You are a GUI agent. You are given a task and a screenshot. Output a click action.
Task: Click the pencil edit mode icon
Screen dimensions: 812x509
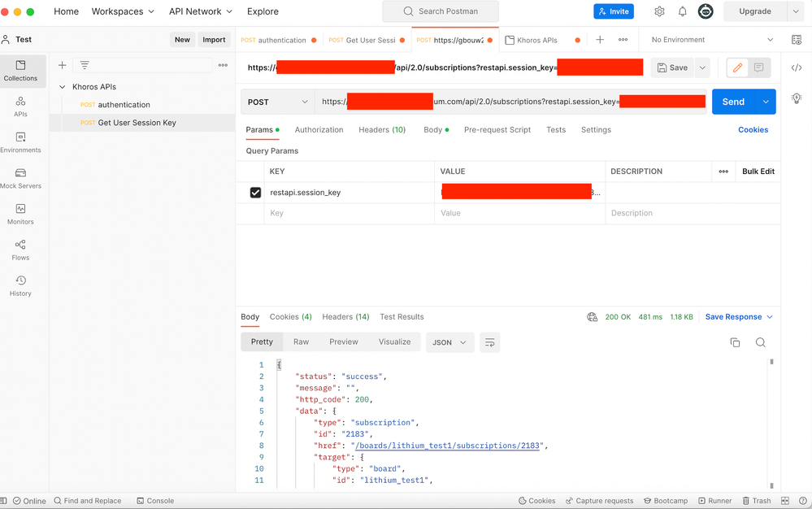coord(738,67)
